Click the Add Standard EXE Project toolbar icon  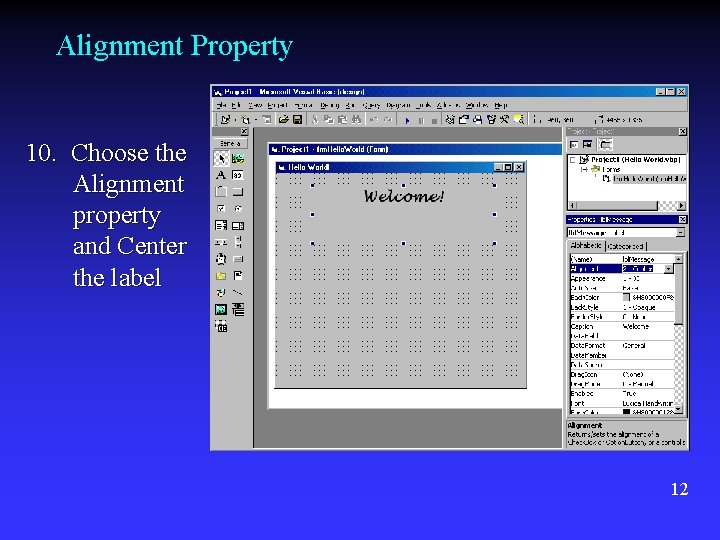(225, 119)
